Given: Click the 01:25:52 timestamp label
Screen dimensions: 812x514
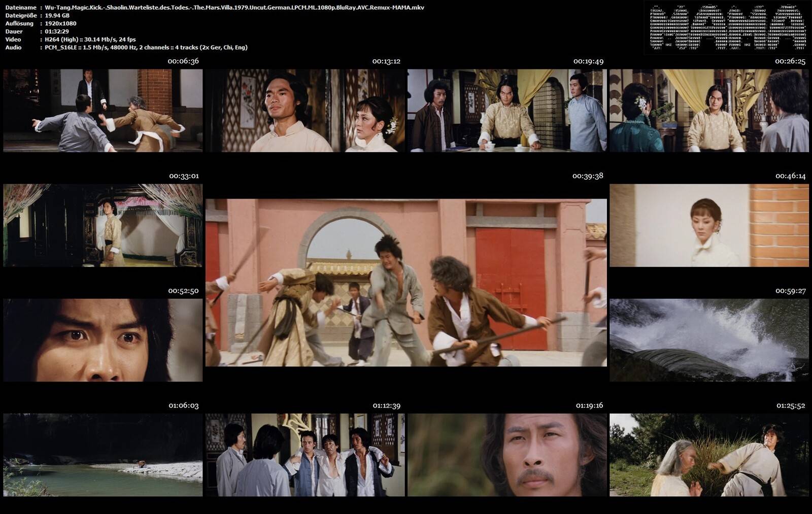Looking at the screenshot, I should coord(791,405).
